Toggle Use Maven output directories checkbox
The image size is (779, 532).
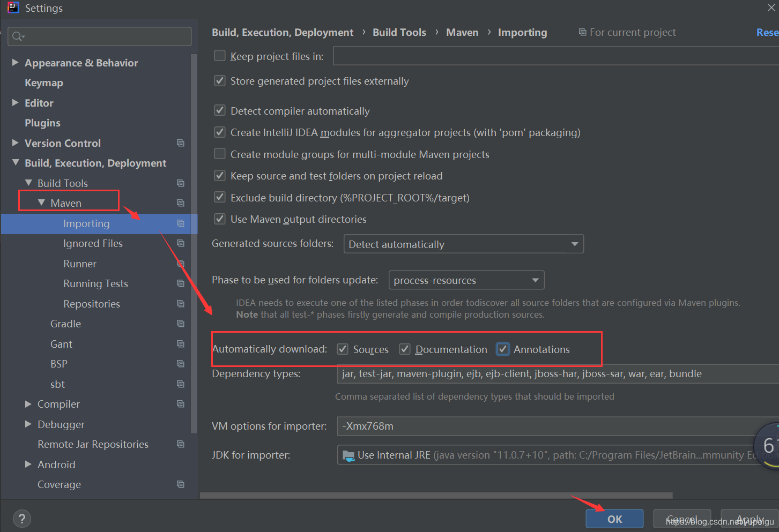click(220, 219)
